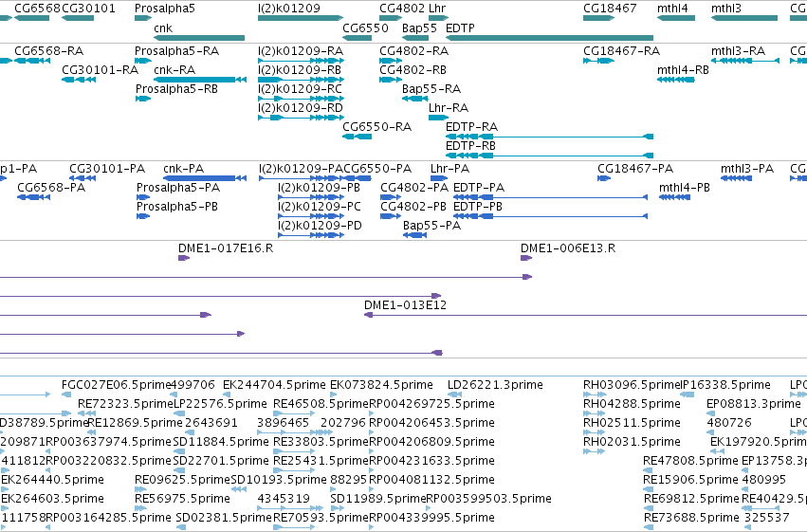
Task: Select the DME1-006E13.R clone marker
Action: (526, 258)
